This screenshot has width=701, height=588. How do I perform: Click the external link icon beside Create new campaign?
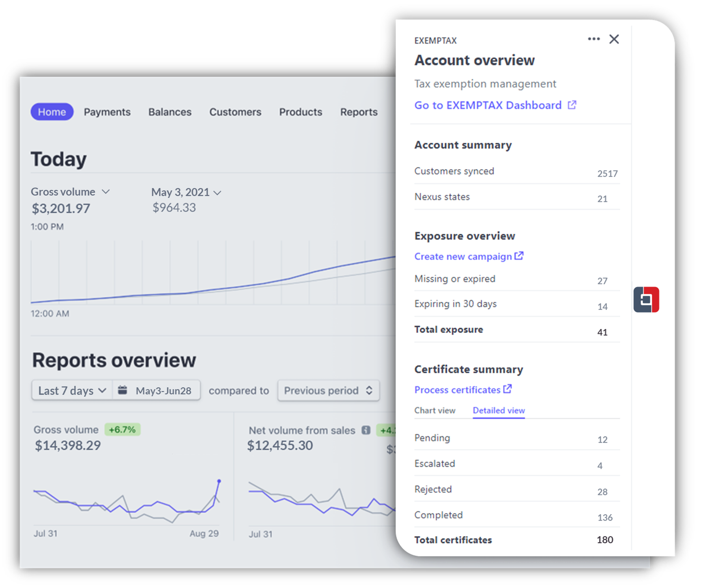[519, 256]
